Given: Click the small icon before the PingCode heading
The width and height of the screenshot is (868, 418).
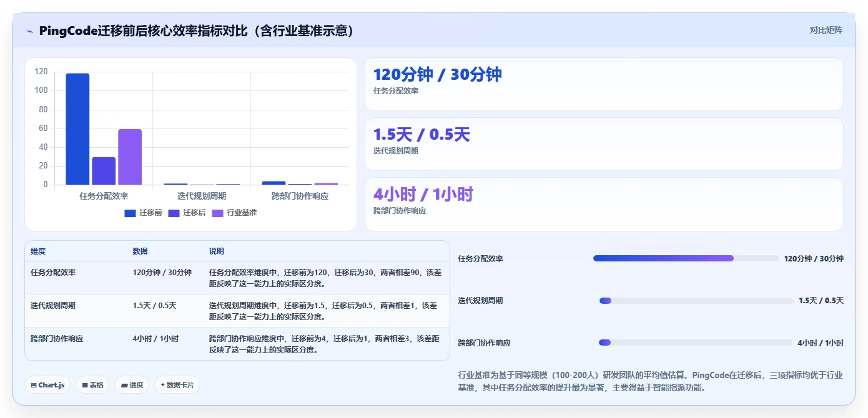Looking at the screenshot, I should (x=29, y=31).
